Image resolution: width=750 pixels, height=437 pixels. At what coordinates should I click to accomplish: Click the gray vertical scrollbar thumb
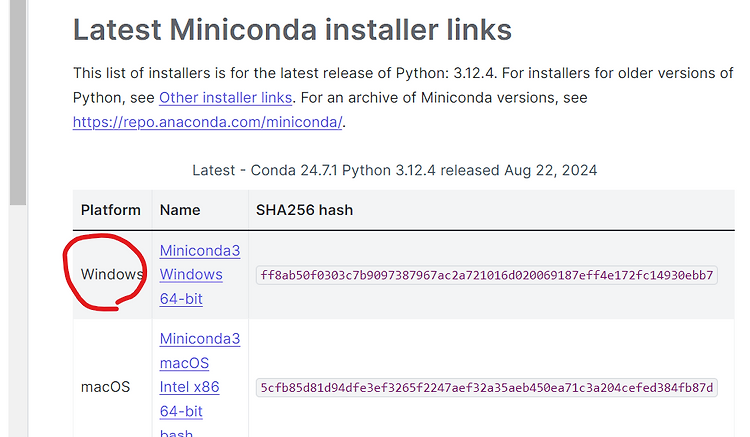click(x=18, y=103)
